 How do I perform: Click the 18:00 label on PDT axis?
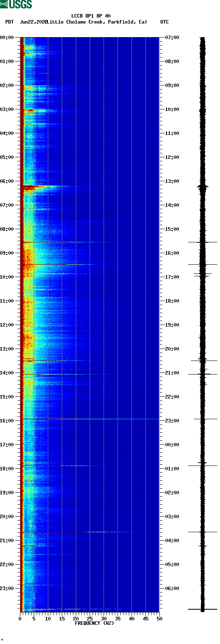(7, 469)
